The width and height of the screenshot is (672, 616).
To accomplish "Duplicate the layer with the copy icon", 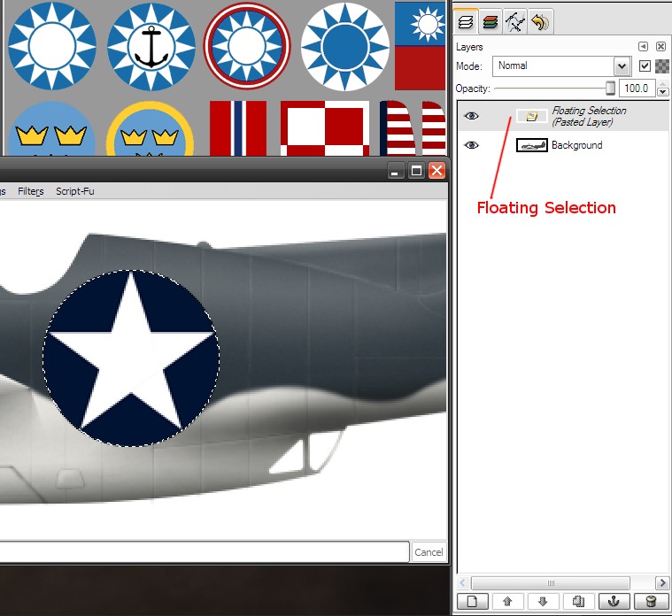I will click(578, 602).
